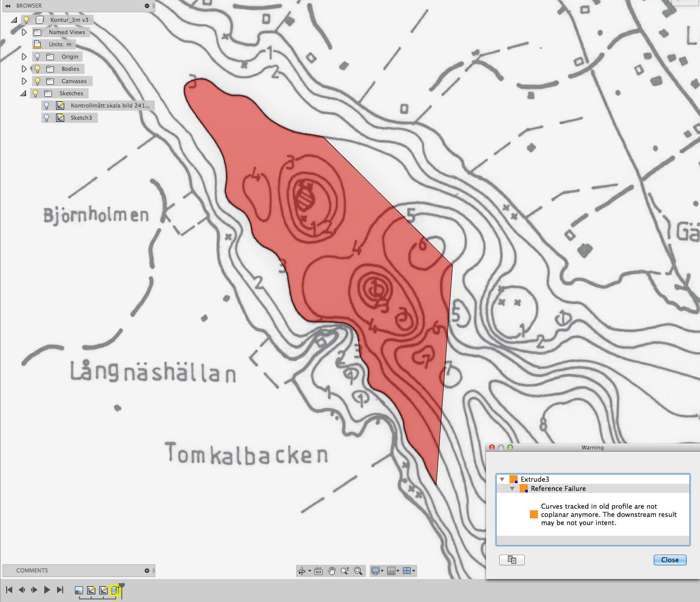Add a comment using the plus icon

coord(147,570)
